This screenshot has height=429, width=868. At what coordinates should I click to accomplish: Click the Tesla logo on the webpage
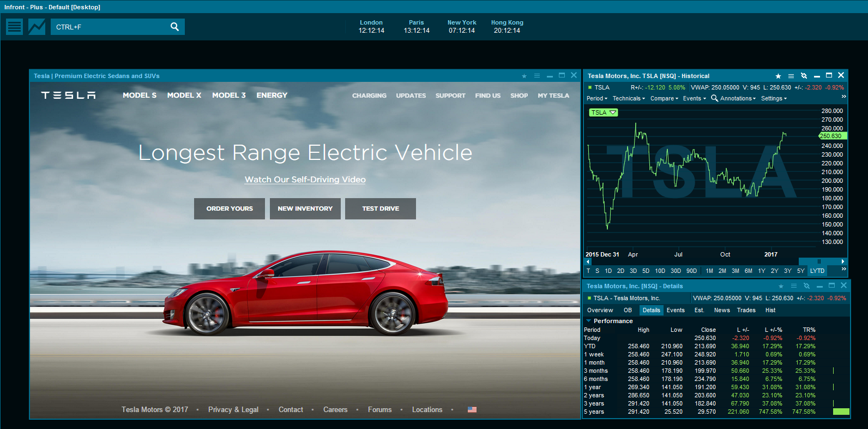pos(69,95)
